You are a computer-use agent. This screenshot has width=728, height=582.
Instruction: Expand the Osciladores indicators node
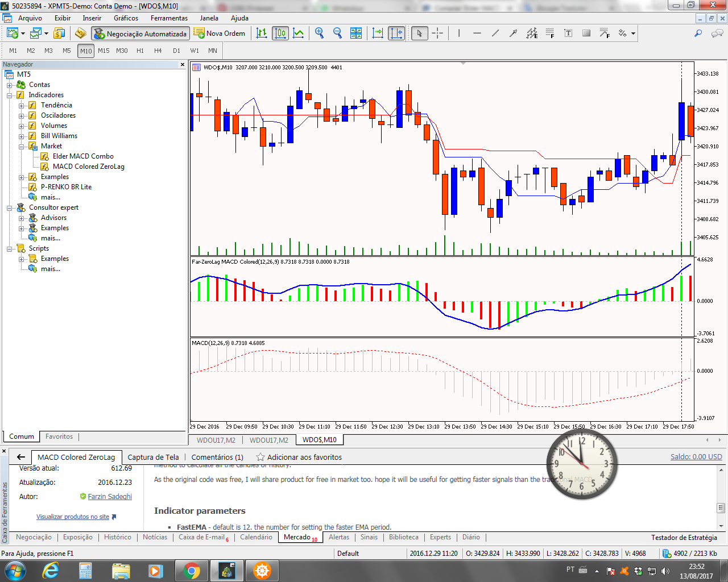(21, 116)
